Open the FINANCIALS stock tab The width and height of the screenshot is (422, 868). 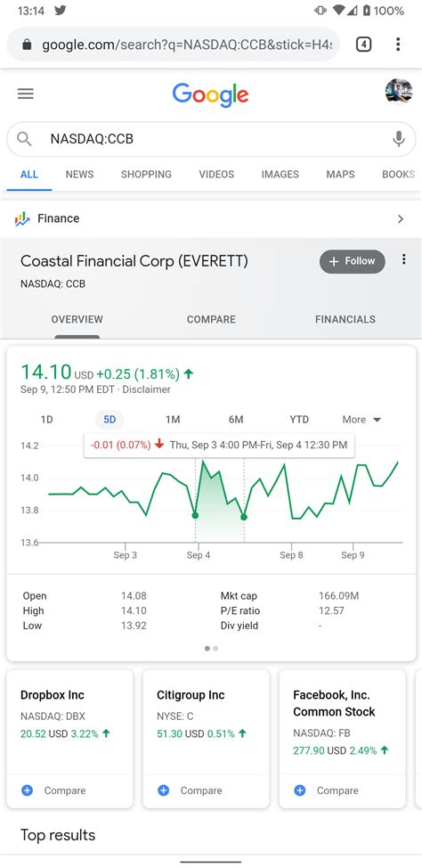345,319
